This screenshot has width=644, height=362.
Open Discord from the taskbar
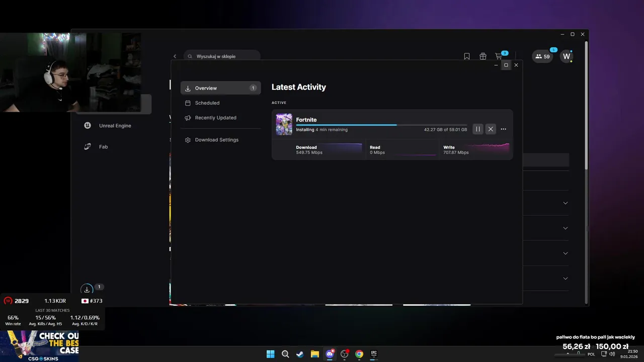click(330, 354)
